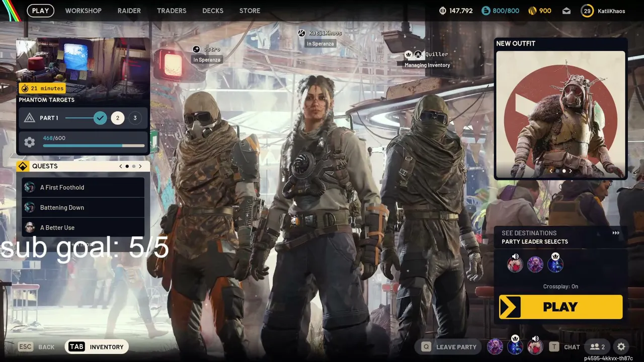Open INVENTORY with the TAB button
The width and height of the screenshot is (644, 362).
97,347
